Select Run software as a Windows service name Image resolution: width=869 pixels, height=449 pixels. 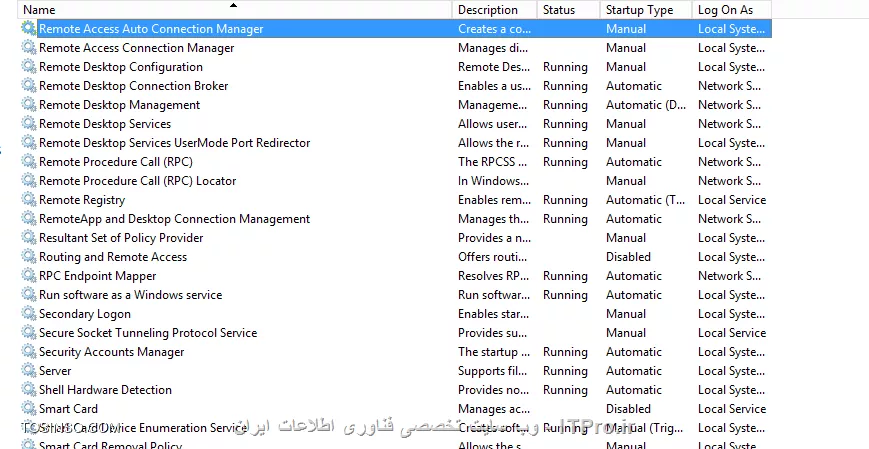130,294
